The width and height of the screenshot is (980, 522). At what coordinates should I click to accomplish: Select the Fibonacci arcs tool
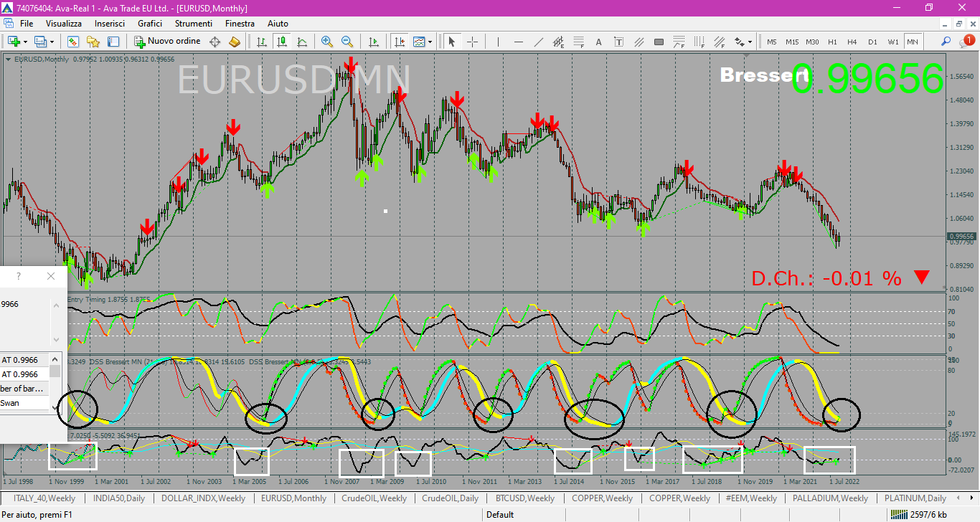coord(679,42)
